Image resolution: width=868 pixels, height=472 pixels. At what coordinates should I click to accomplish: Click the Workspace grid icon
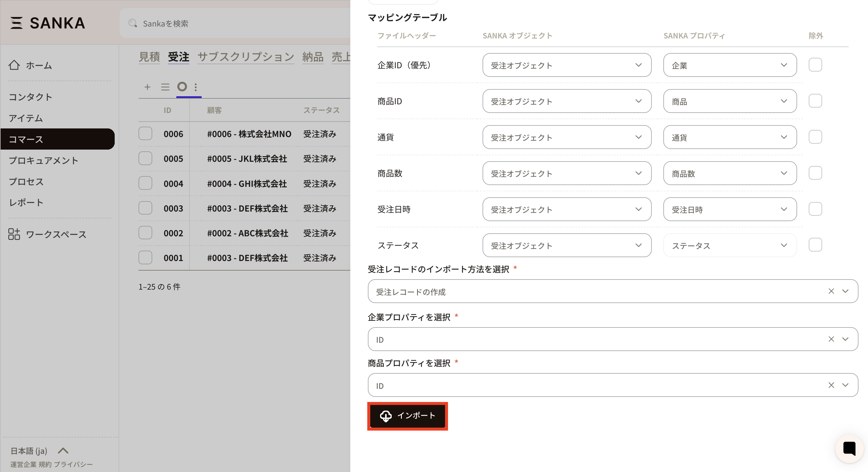pyautogui.click(x=14, y=234)
